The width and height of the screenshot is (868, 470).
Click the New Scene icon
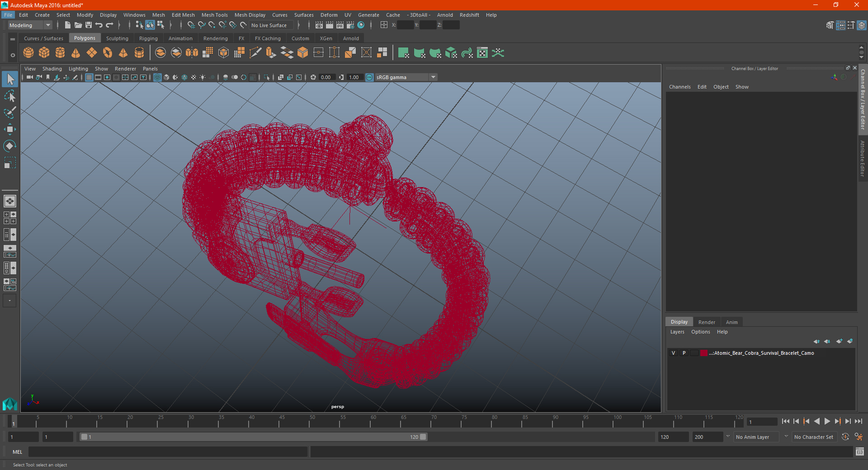(x=68, y=25)
